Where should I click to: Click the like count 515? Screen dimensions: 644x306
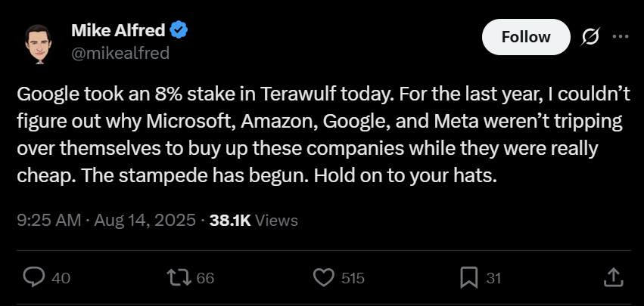coord(353,278)
